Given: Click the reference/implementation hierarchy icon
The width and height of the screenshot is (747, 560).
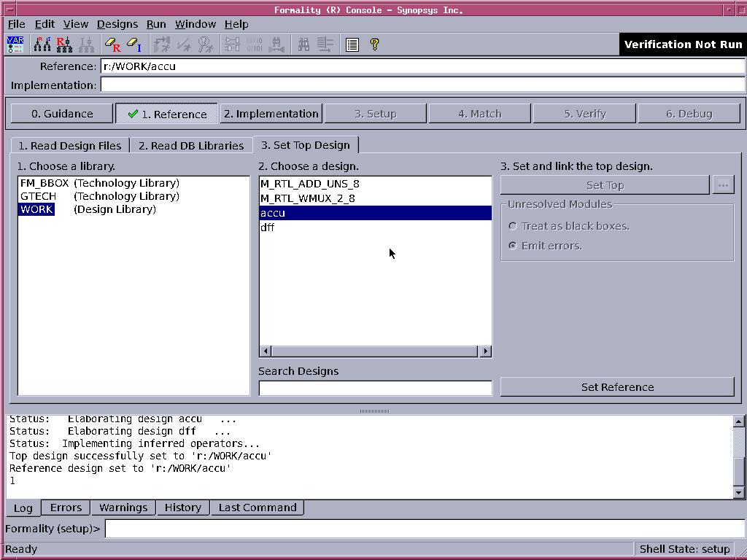Looking at the screenshot, I should (42, 44).
